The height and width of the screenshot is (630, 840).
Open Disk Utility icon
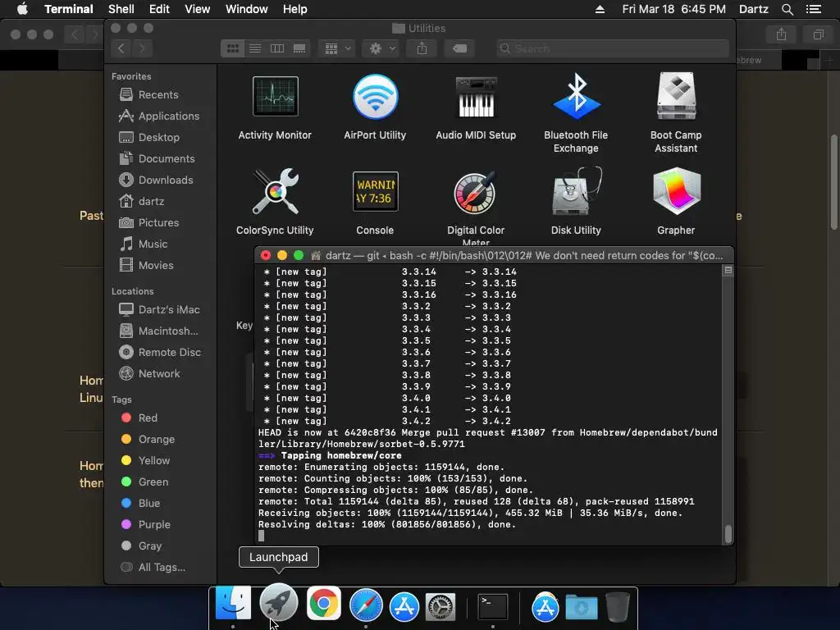[577, 192]
